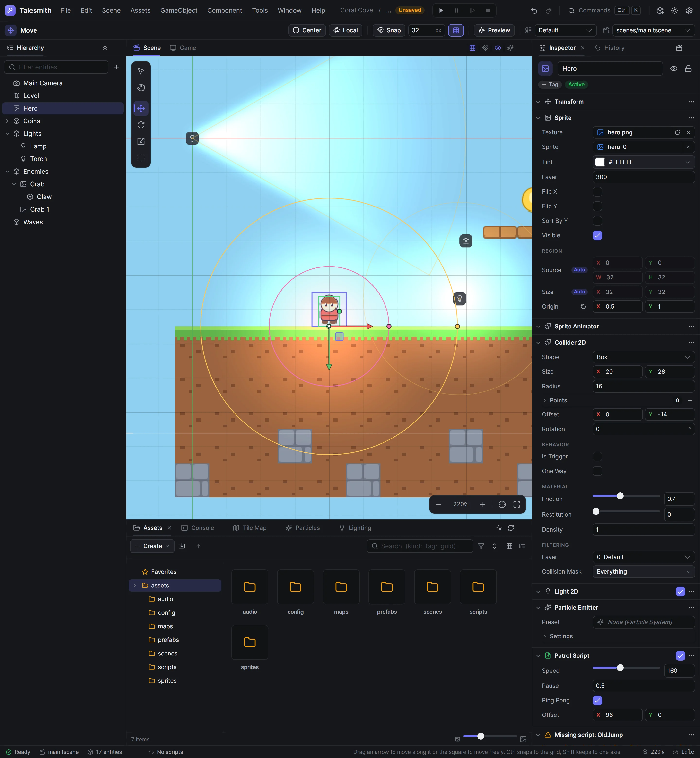
Task: Select the Hand pan tool
Action: point(141,88)
